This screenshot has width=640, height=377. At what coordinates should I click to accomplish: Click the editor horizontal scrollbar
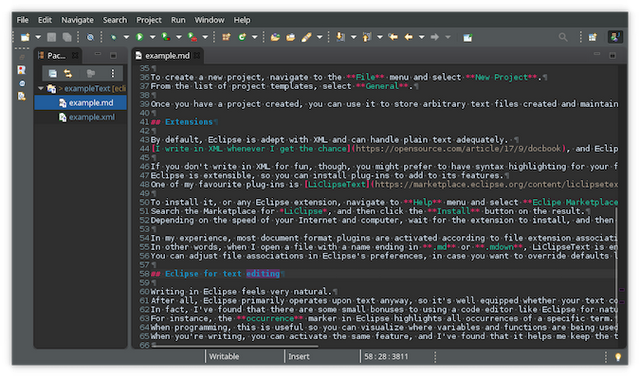(235, 346)
